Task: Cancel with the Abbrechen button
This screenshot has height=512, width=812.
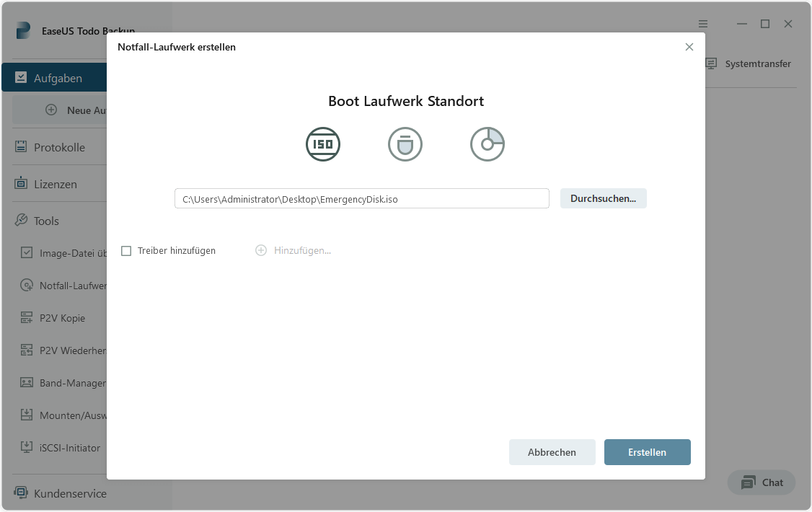Action: (x=552, y=452)
